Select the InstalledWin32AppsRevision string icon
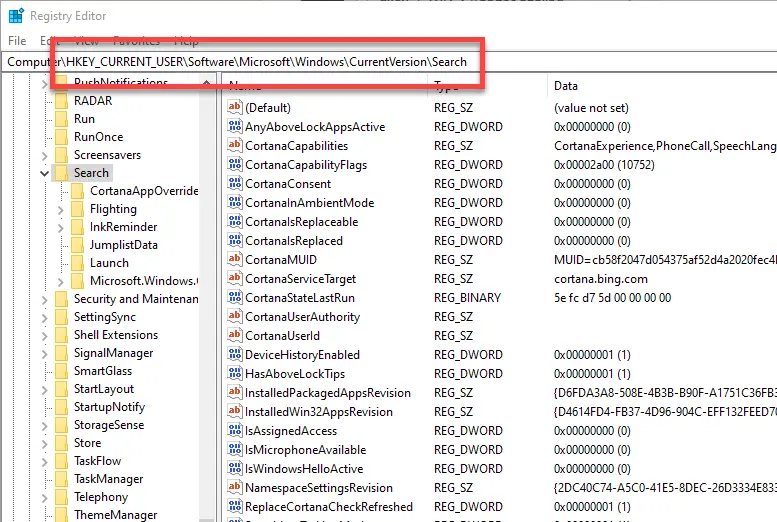777x522 pixels. (234, 411)
